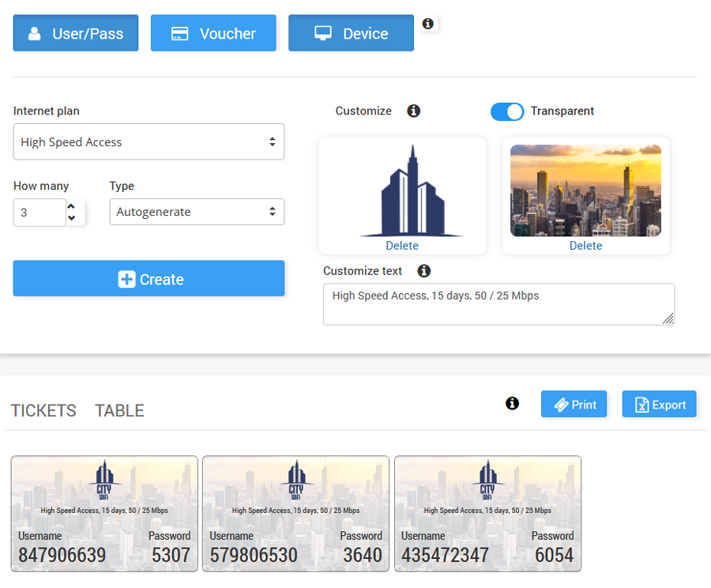This screenshot has width=711, height=588.
Task: Delete the building logo image
Action: pos(402,246)
